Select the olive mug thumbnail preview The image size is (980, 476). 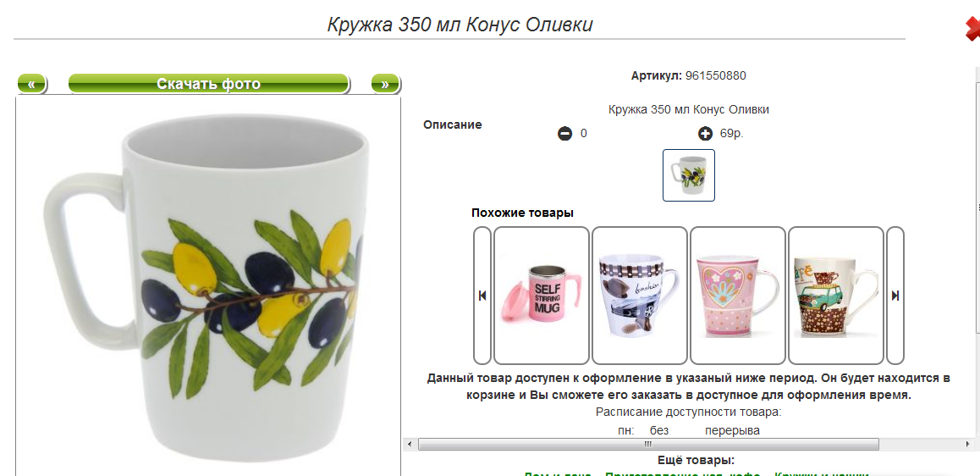click(x=689, y=175)
